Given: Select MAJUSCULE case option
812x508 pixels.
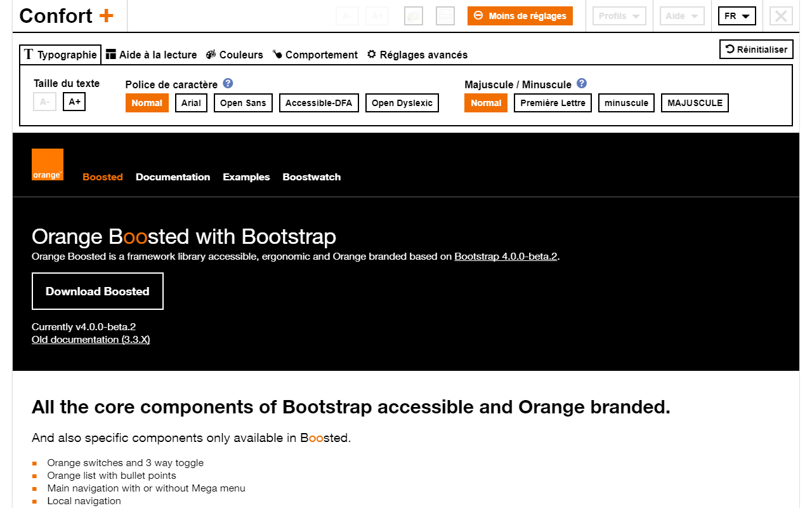Looking at the screenshot, I should coord(695,103).
